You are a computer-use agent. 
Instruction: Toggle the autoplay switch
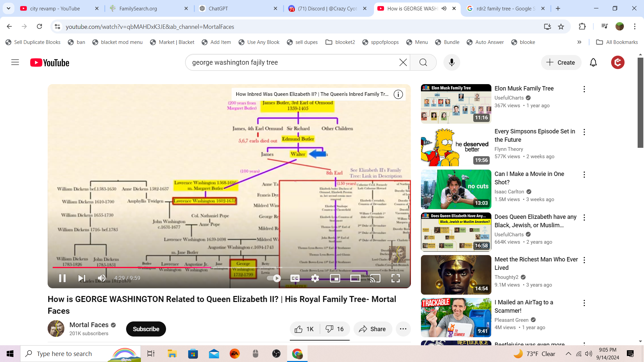274,278
